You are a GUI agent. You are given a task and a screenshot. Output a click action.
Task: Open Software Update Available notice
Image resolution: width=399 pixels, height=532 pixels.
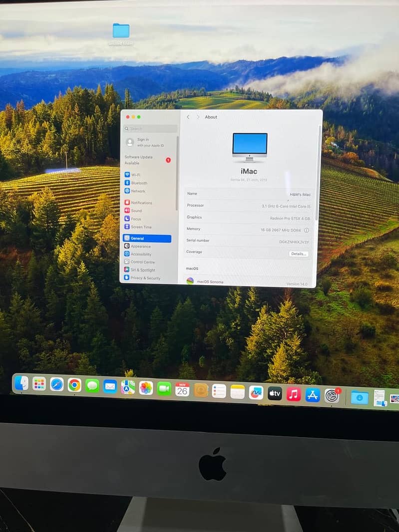click(147, 160)
